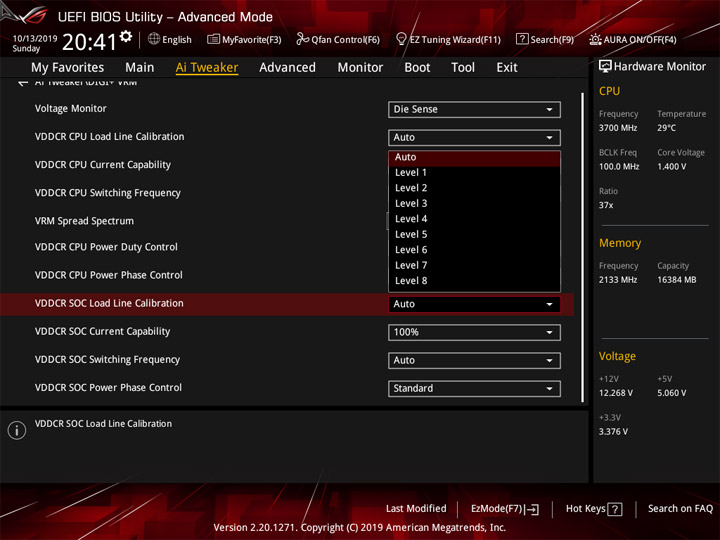Image resolution: width=720 pixels, height=540 pixels.
Task: Click the info icon in help area
Action: coord(17,430)
